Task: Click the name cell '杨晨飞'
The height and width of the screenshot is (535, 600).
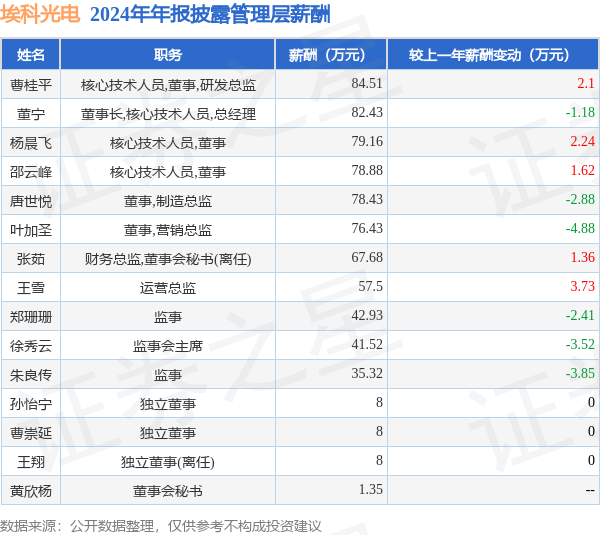Action: 31,143
